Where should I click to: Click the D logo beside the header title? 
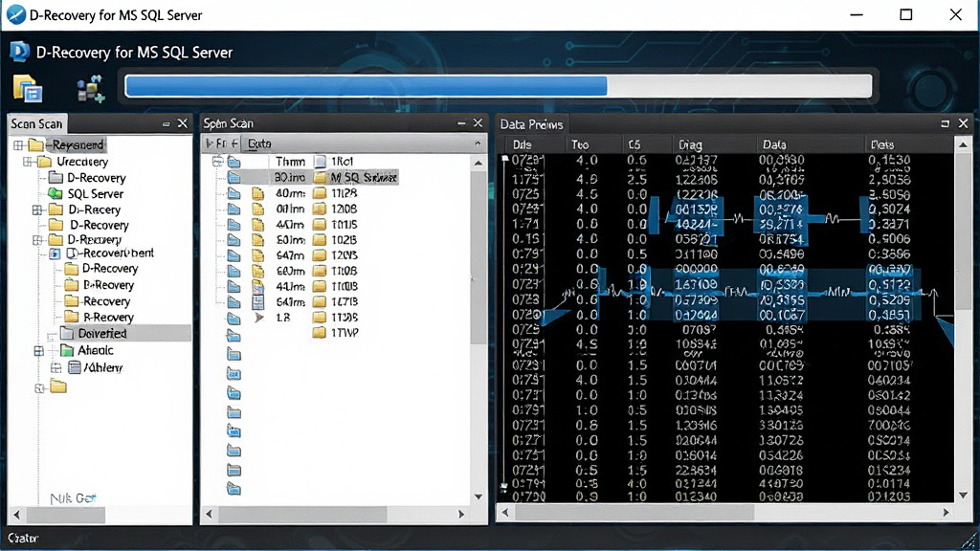coord(19,52)
